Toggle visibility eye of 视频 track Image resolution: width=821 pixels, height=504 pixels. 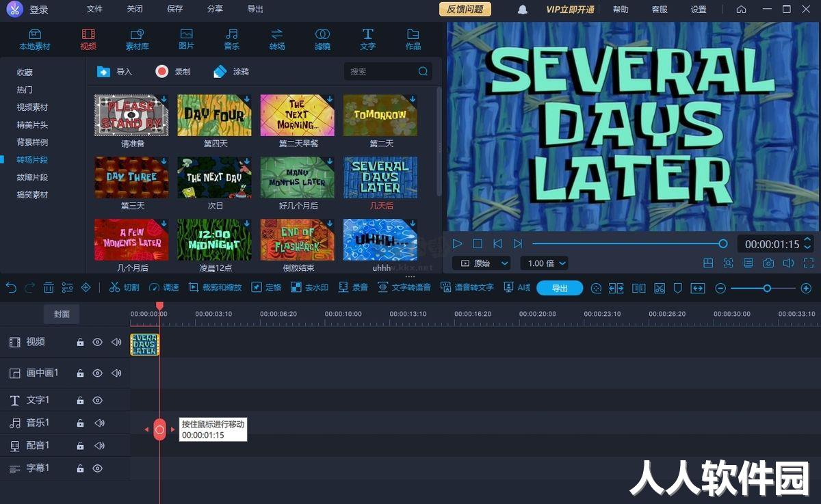point(98,342)
